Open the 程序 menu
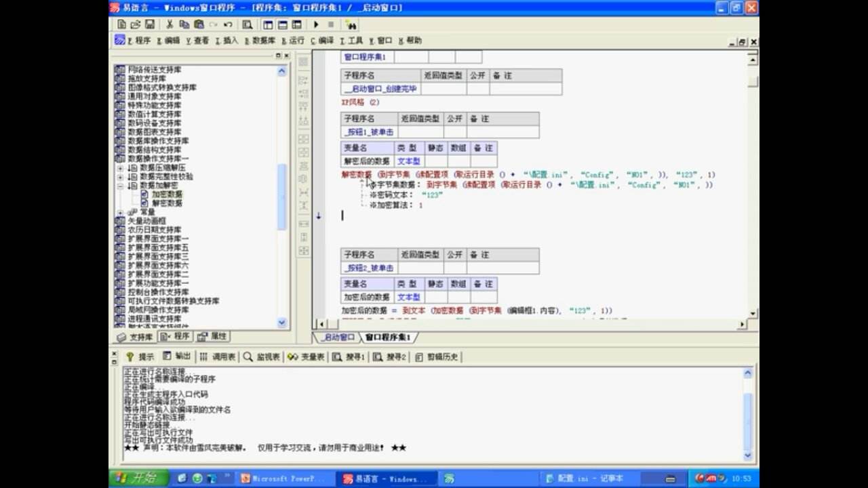Image resolution: width=868 pixels, height=488 pixels. pyautogui.click(x=140, y=41)
